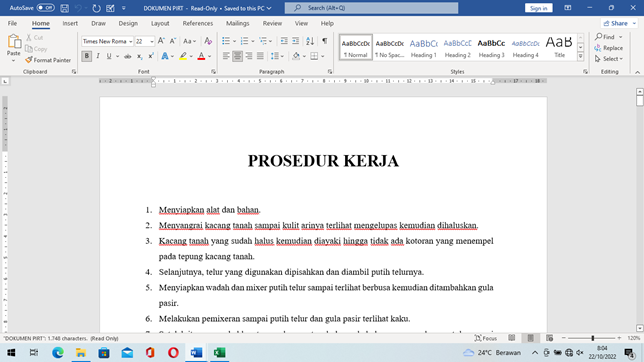Align text right
The image size is (644, 362).
click(x=249, y=56)
